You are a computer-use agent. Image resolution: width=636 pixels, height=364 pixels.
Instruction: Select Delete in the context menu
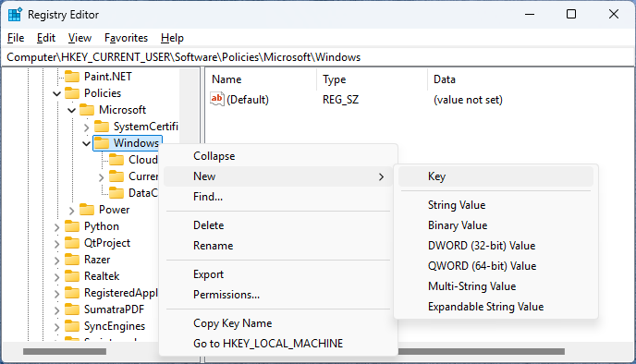point(278,225)
